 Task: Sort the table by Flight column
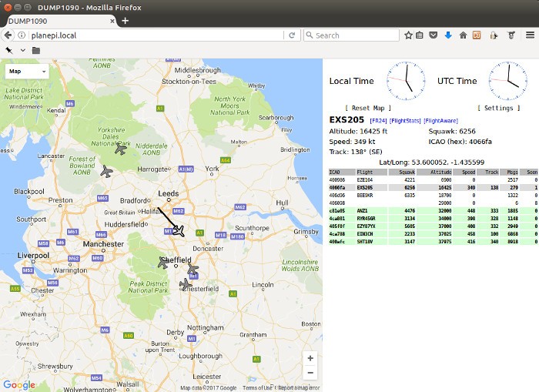[x=372, y=172]
